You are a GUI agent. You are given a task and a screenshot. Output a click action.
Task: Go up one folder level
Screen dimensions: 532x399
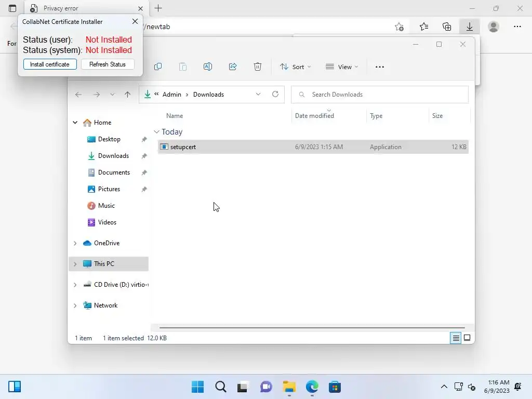coord(128,95)
